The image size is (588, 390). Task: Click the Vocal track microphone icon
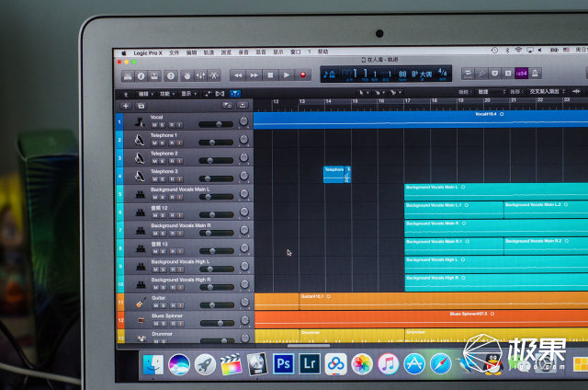coord(140,121)
